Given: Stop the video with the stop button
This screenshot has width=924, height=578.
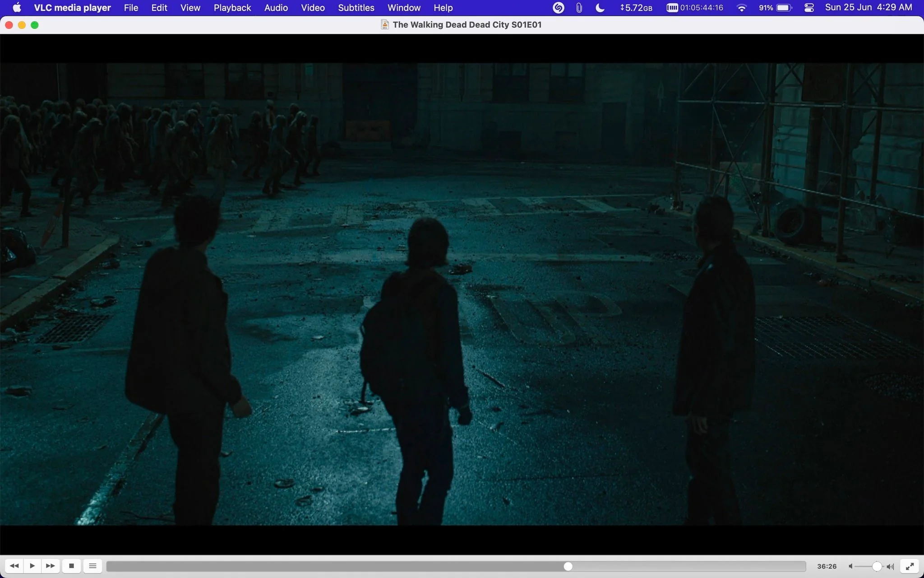Looking at the screenshot, I should click(71, 566).
